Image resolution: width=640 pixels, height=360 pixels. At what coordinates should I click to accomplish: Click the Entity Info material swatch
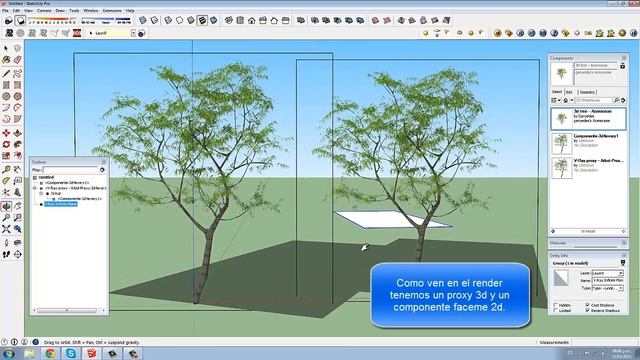pyautogui.click(x=561, y=278)
